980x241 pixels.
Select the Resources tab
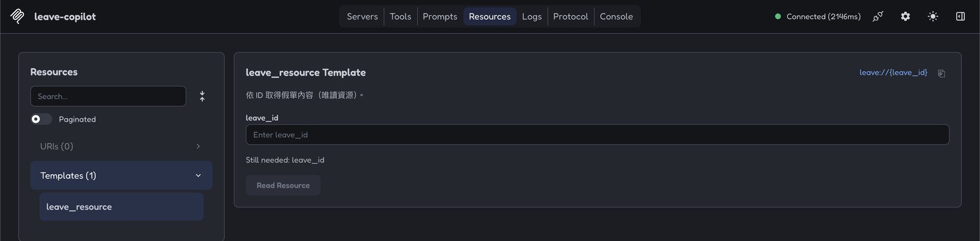coord(489,17)
